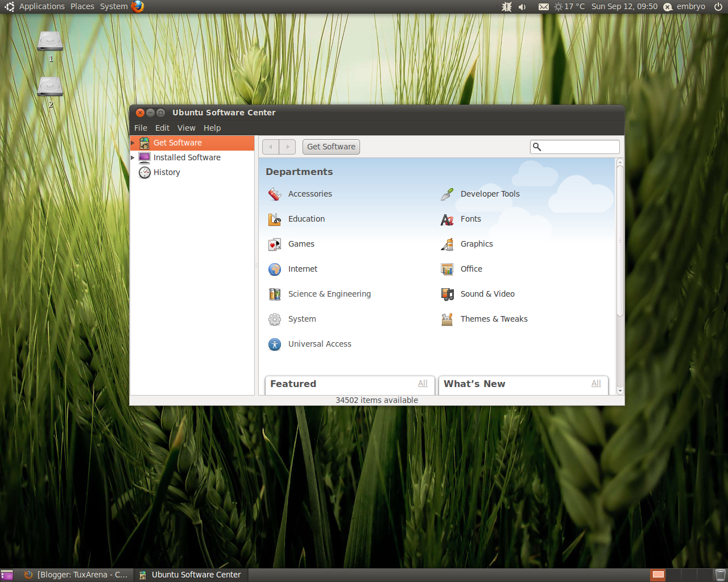The image size is (728, 582).
Task: Click Ubuntu Software Center taskbar button
Action: [x=191, y=575]
